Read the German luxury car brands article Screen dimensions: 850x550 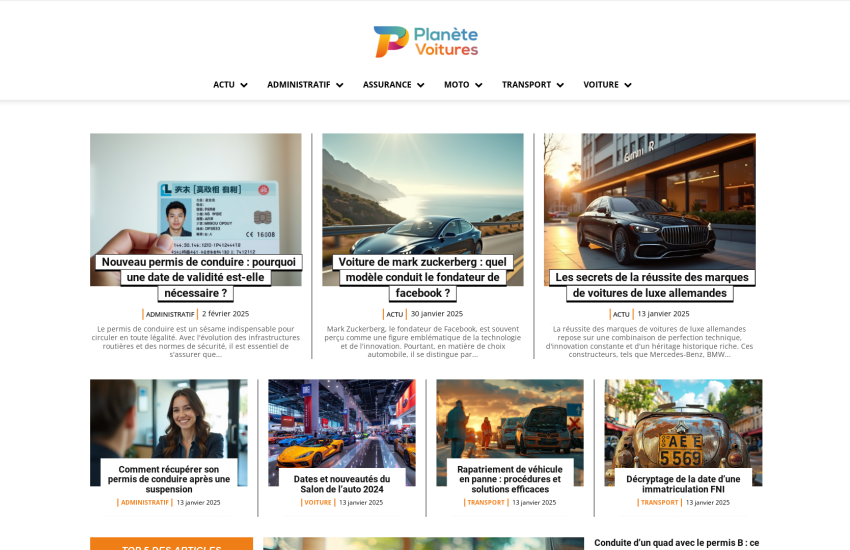[x=652, y=285]
